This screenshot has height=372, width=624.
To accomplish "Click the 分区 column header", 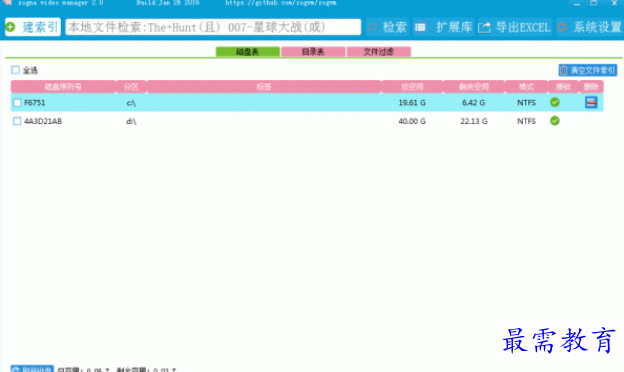I will 131,87.
